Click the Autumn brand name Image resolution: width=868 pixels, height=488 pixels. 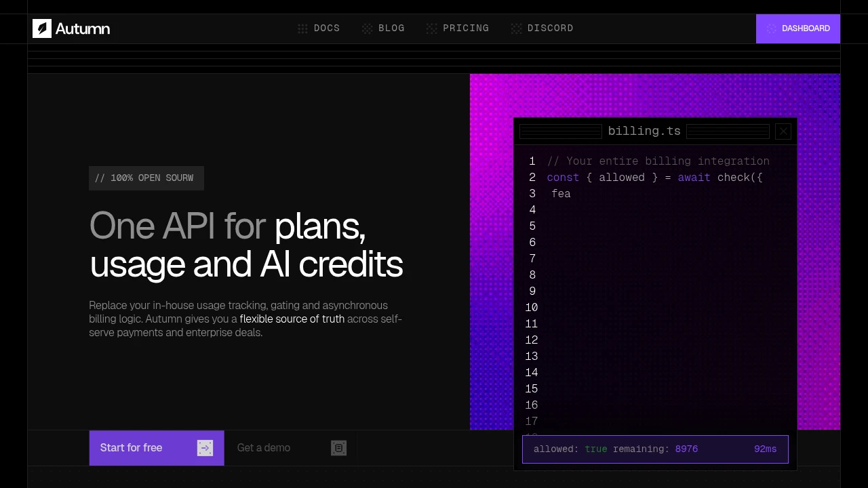point(83,28)
